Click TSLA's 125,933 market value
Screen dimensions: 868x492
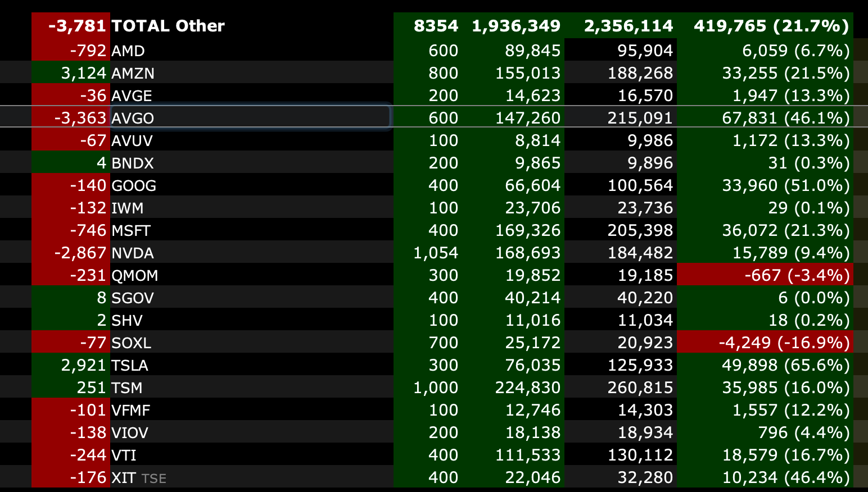click(x=640, y=365)
